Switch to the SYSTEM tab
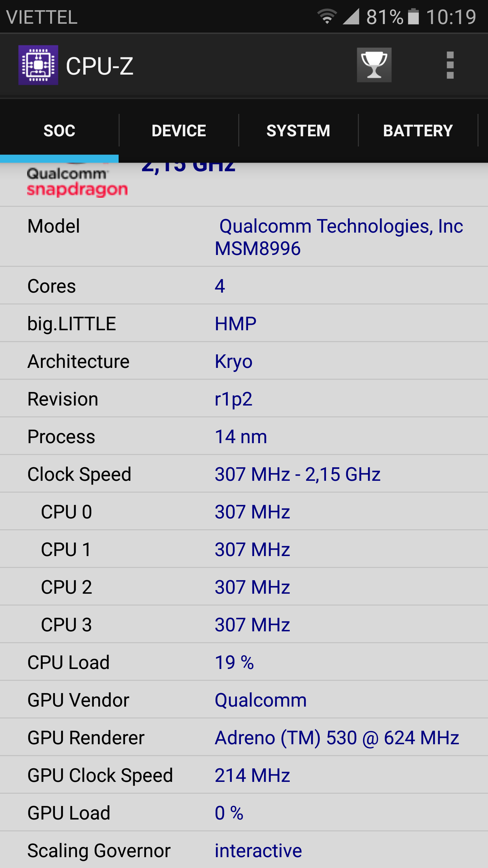Image resolution: width=488 pixels, height=868 pixels. (298, 131)
